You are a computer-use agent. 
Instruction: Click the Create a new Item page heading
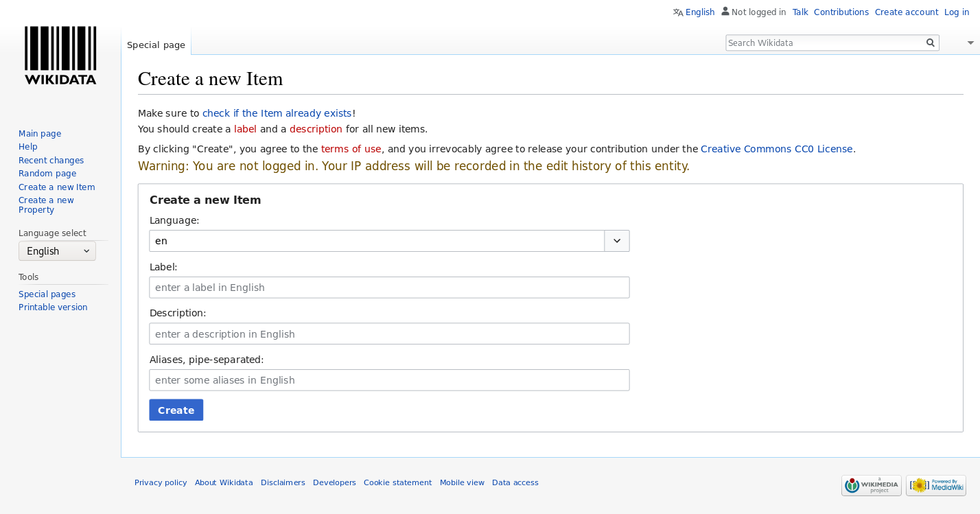click(x=211, y=79)
